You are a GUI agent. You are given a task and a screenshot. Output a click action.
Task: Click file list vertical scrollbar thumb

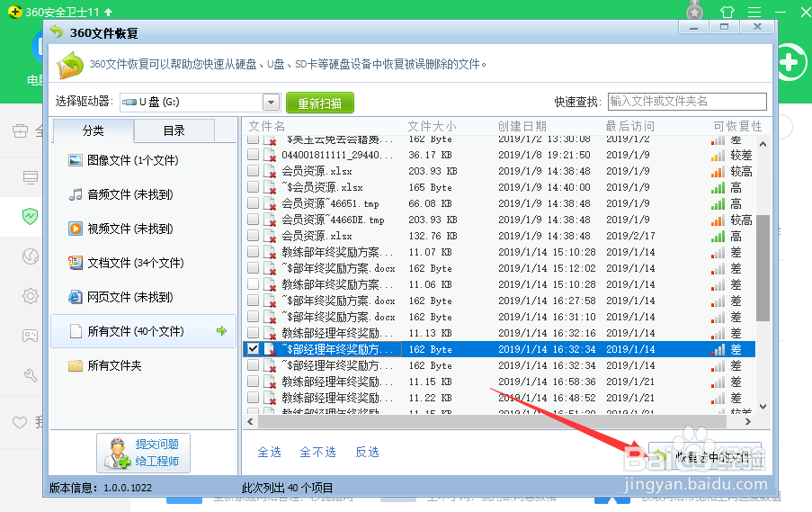coord(763,268)
